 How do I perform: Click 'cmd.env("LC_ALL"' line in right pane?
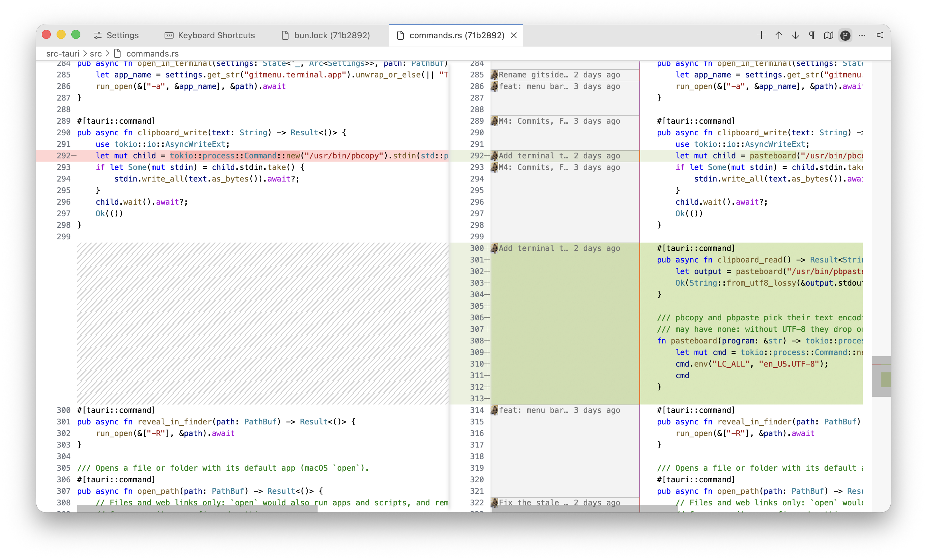click(x=752, y=364)
